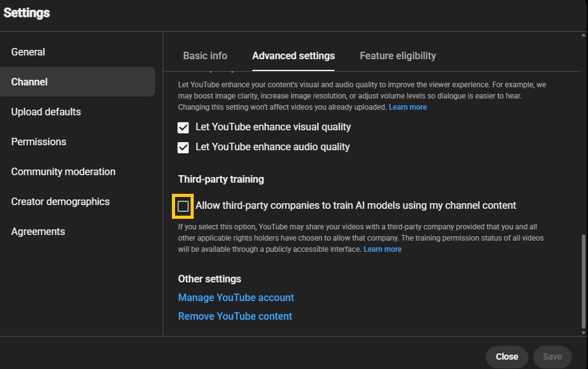Enable third-party AI training checkbox
Image resolution: width=588 pixels, height=369 pixels.
(183, 206)
